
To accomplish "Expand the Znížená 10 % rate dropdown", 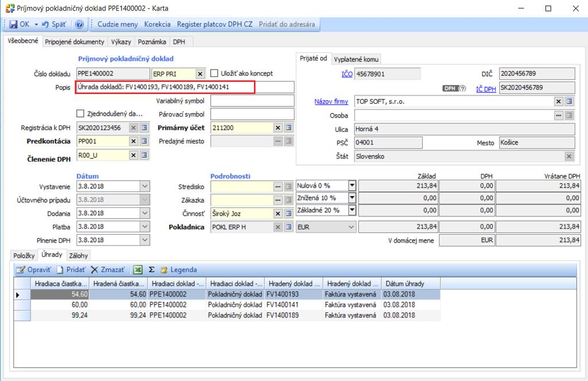I will coord(352,198).
